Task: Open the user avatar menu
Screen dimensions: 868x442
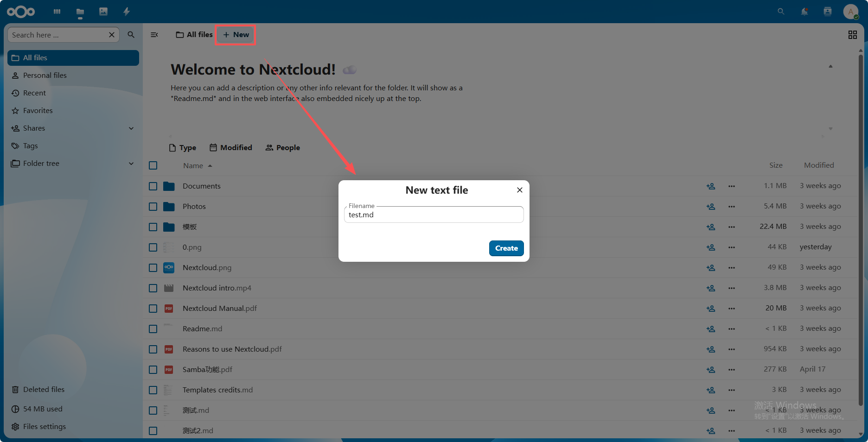Action: pos(851,12)
